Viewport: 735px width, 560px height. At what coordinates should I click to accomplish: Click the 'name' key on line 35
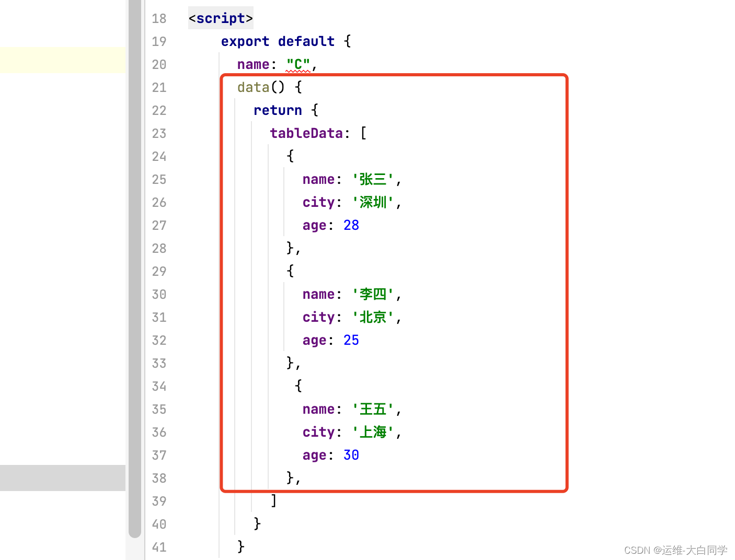pyautogui.click(x=318, y=409)
